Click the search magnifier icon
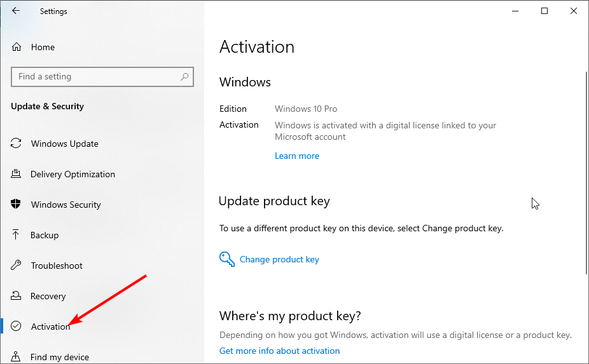 pyautogui.click(x=184, y=77)
